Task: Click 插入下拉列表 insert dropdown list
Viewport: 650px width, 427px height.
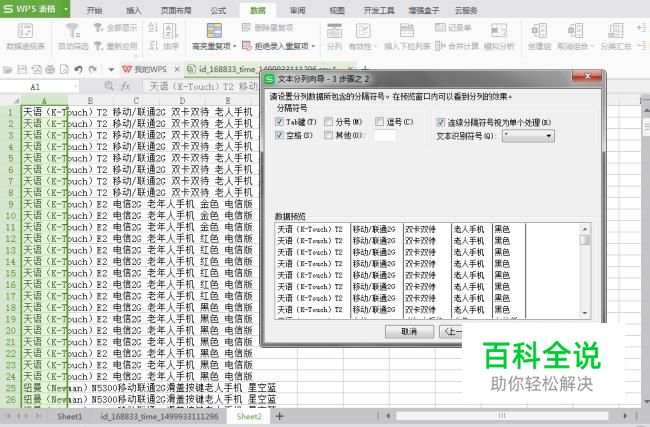Action: tap(407, 36)
